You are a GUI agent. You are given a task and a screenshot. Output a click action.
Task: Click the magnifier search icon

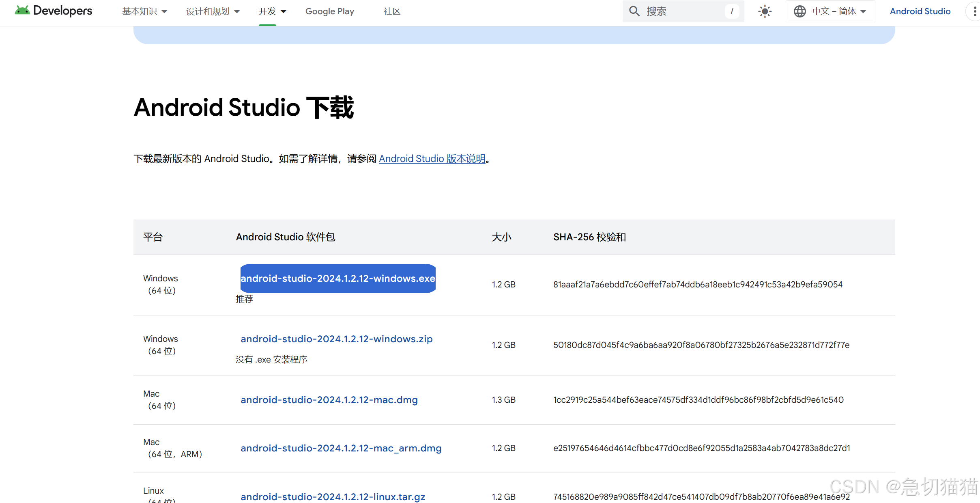(x=634, y=11)
